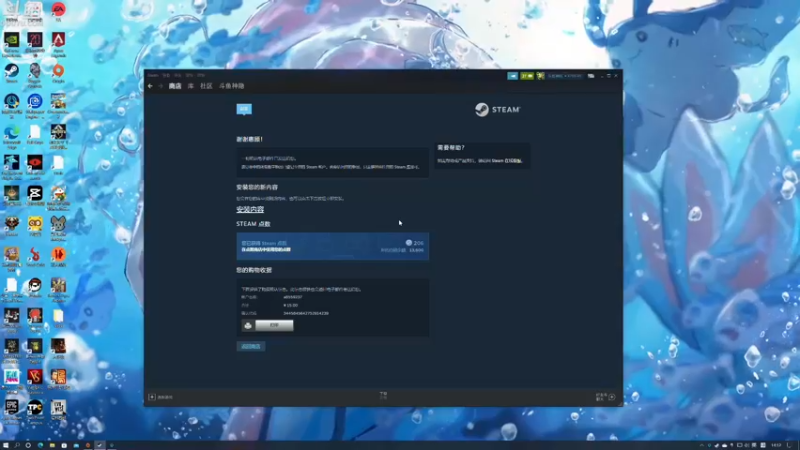Open the Wallpaper Engine desktop shortcut
Screen dimensions: 800x450
[x=35, y=106]
